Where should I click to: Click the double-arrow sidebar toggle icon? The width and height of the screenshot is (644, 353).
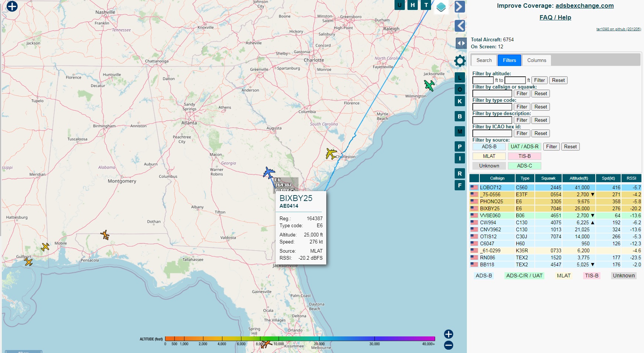461,43
